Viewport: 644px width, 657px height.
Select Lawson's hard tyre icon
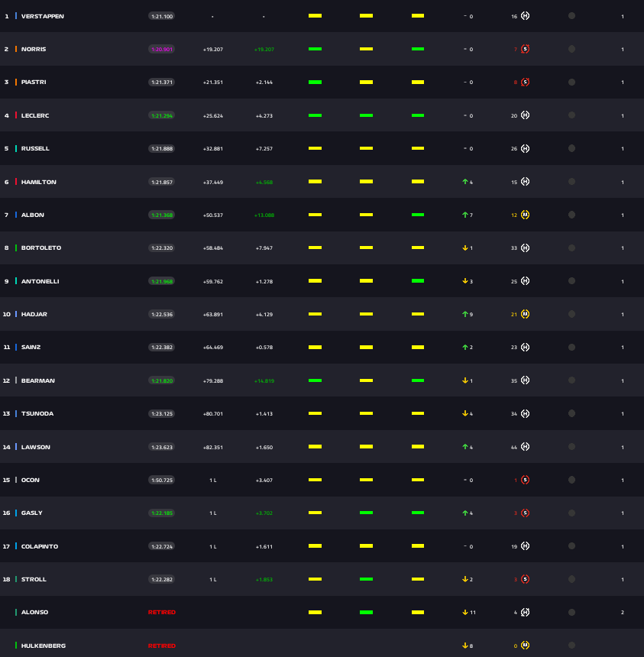point(525,447)
